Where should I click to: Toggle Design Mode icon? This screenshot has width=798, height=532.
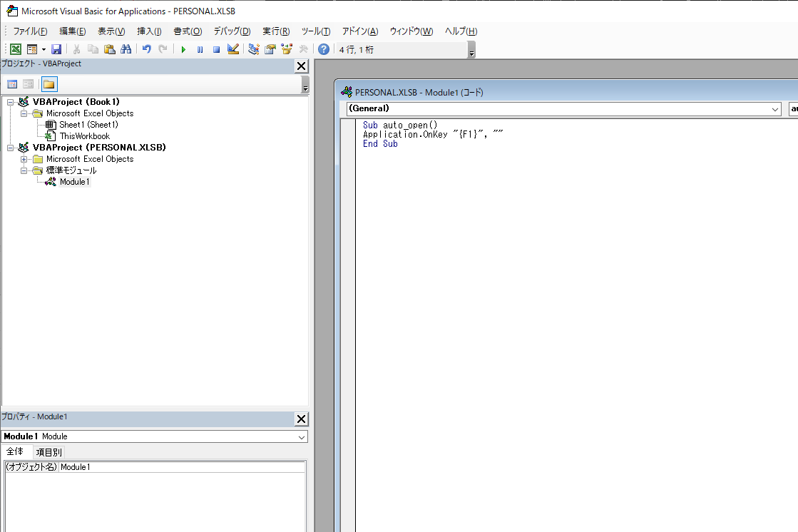(x=233, y=49)
